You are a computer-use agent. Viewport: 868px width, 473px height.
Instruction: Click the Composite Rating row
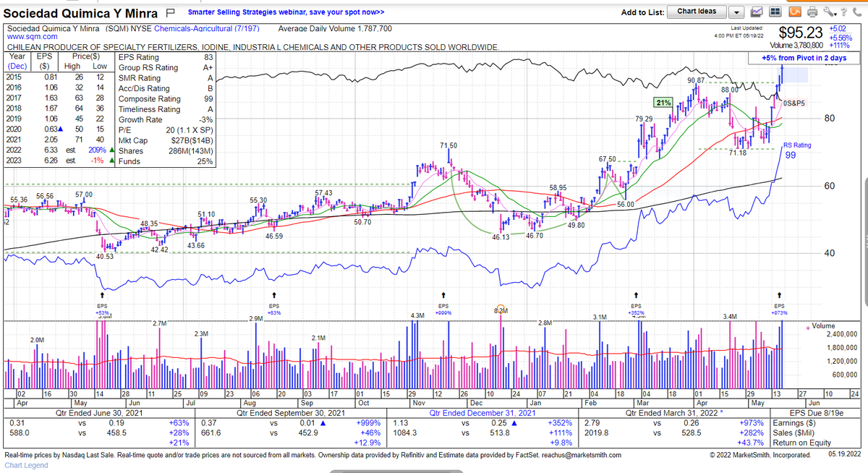click(166, 99)
